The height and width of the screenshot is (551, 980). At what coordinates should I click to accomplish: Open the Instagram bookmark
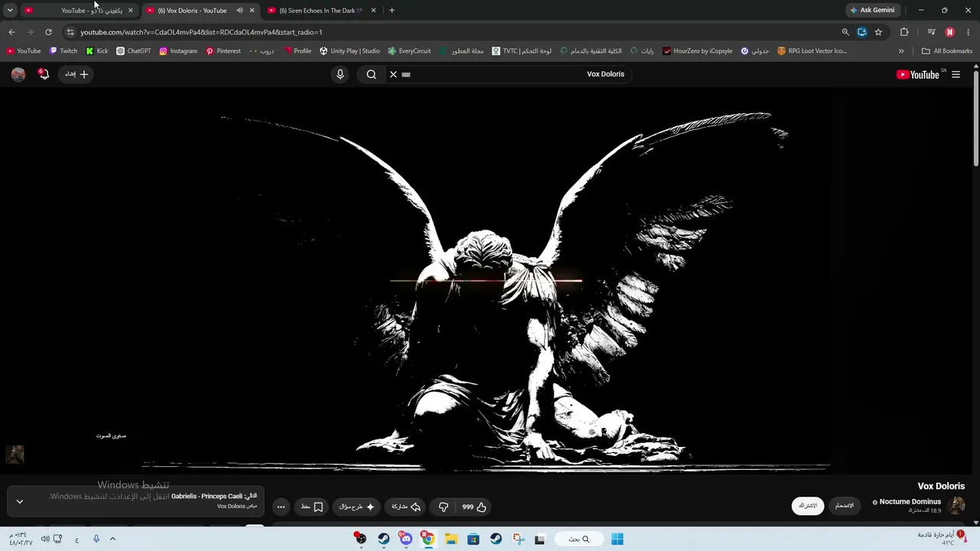coord(178,51)
